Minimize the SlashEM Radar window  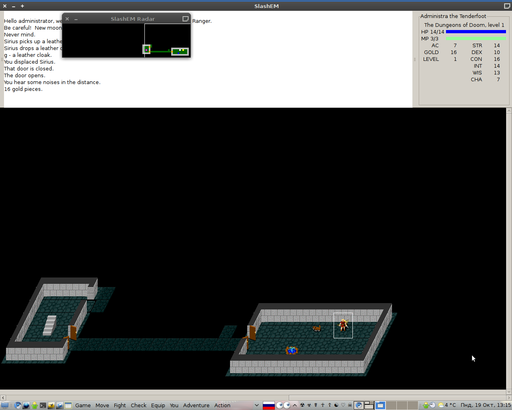tap(76, 19)
